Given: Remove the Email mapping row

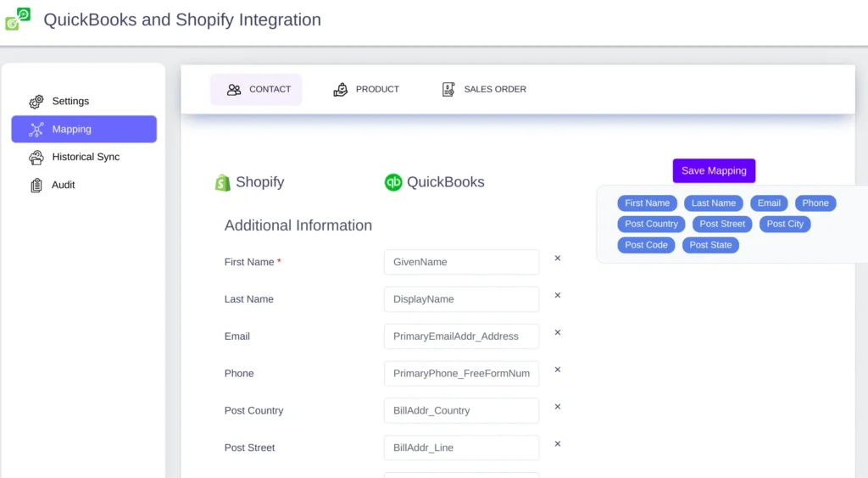Looking at the screenshot, I should pos(558,332).
